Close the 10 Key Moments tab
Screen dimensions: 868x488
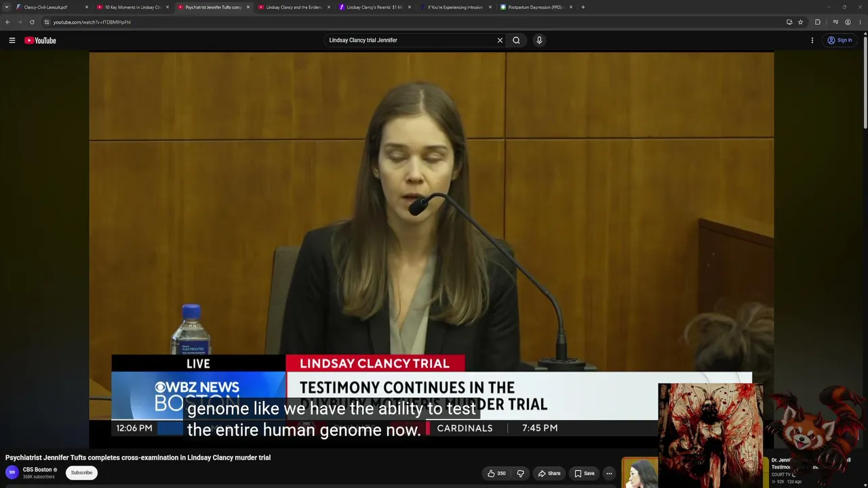tap(167, 7)
